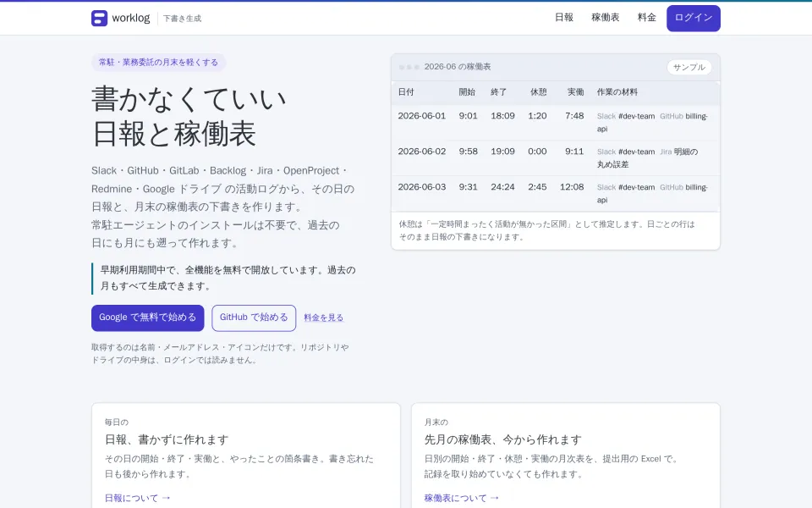Click the 早期利用期間中 notice text
Viewport: 812px width, 508px height.
pyautogui.click(x=228, y=278)
